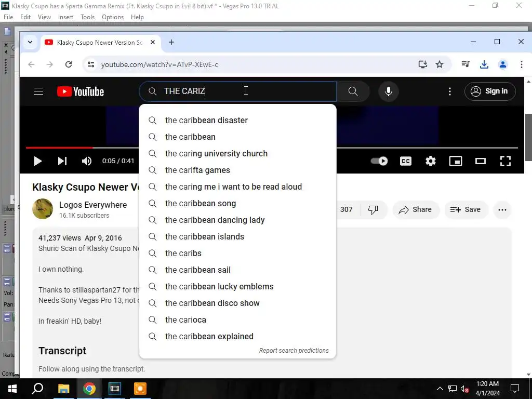
Task: Open YouTube hamburger guide menu
Action: click(38, 91)
